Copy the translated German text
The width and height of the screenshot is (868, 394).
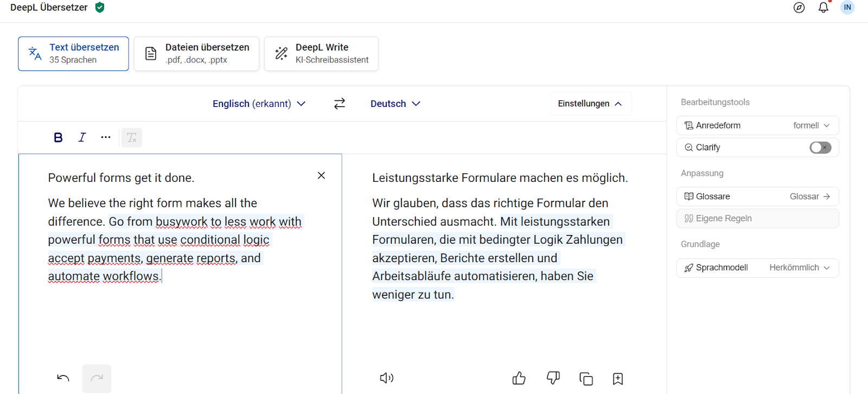tap(586, 378)
